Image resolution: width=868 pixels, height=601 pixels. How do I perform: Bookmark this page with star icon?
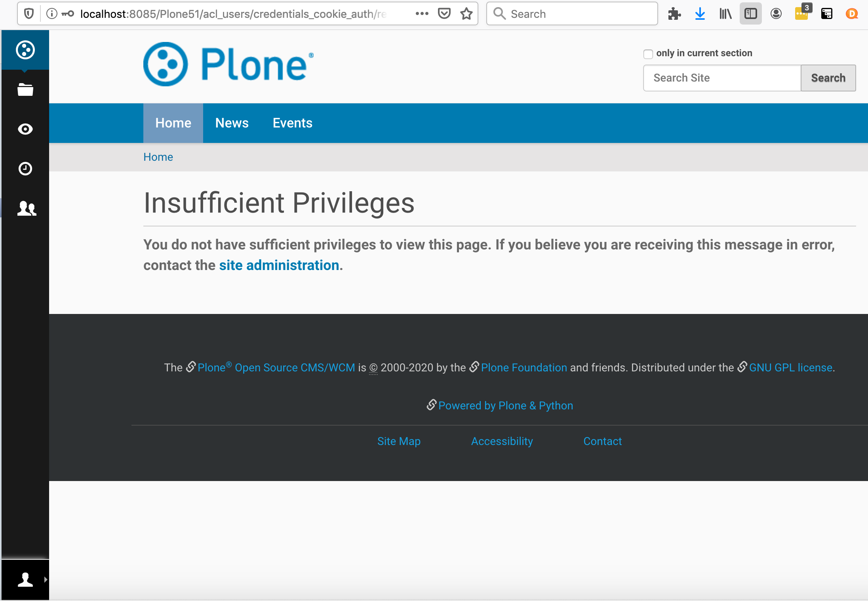pyautogui.click(x=466, y=14)
